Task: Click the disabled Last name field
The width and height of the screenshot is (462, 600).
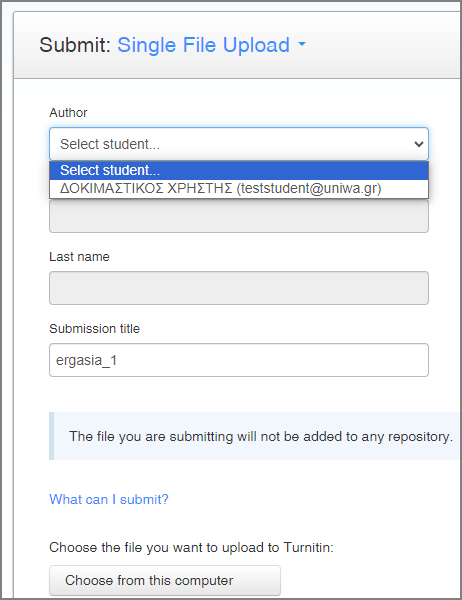Action: [x=239, y=288]
